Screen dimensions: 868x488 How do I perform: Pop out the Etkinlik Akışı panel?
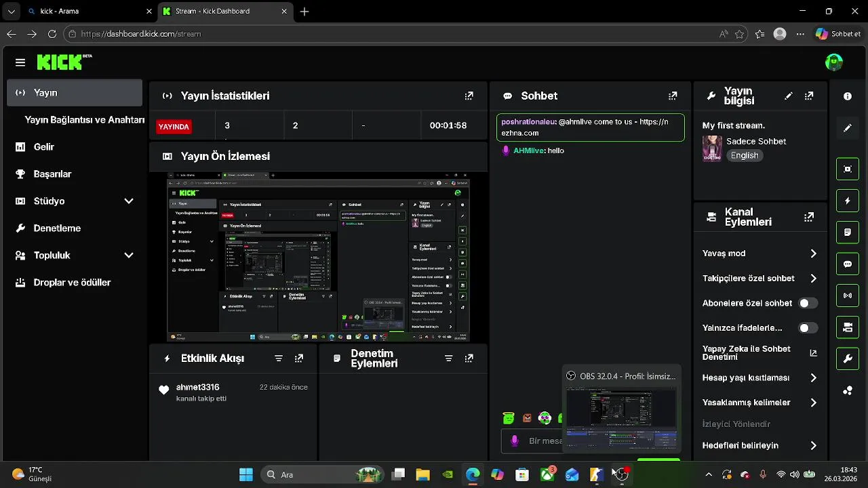click(x=299, y=359)
